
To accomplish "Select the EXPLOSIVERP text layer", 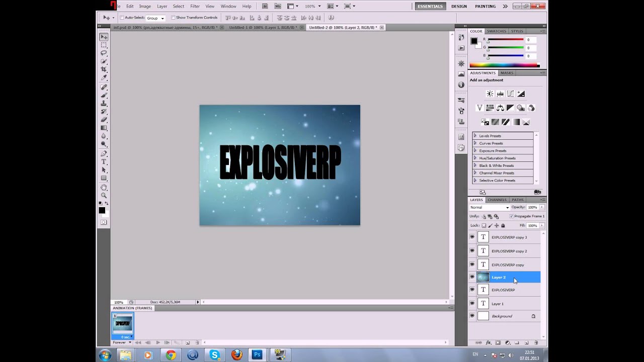I will click(508, 290).
